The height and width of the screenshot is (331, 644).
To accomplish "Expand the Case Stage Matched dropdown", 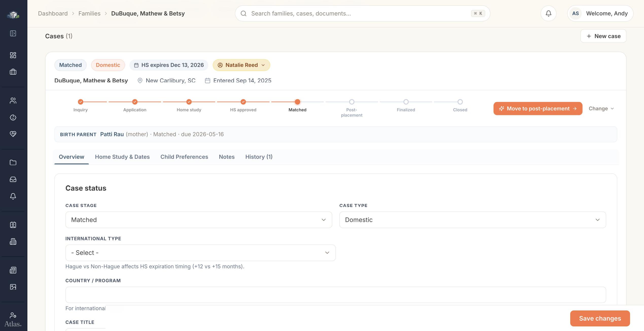I will click(199, 220).
